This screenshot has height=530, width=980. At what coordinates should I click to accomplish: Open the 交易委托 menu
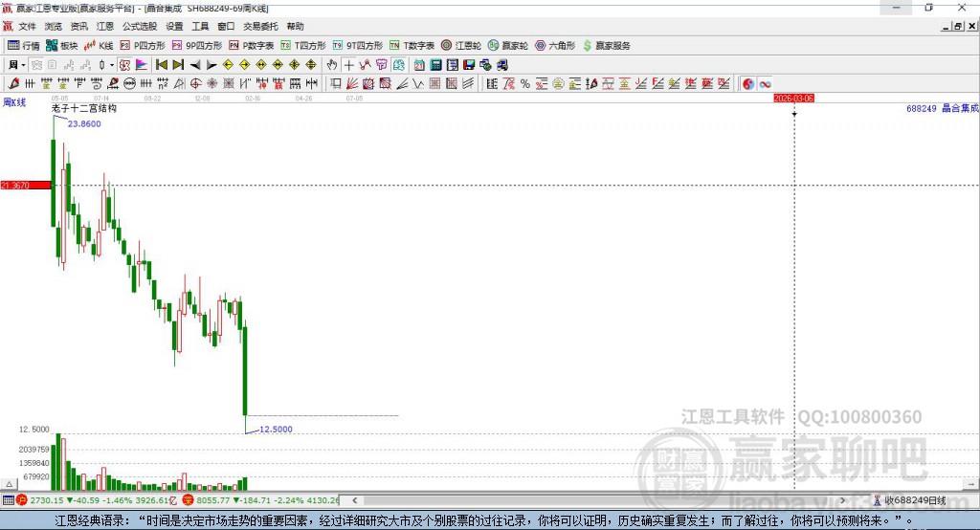(260, 26)
